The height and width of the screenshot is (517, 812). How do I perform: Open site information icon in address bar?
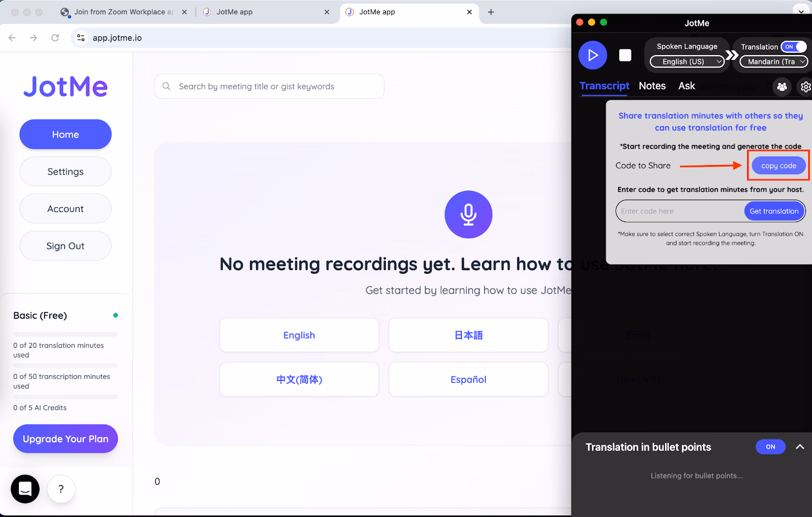pyautogui.click(x=81, y=38)
